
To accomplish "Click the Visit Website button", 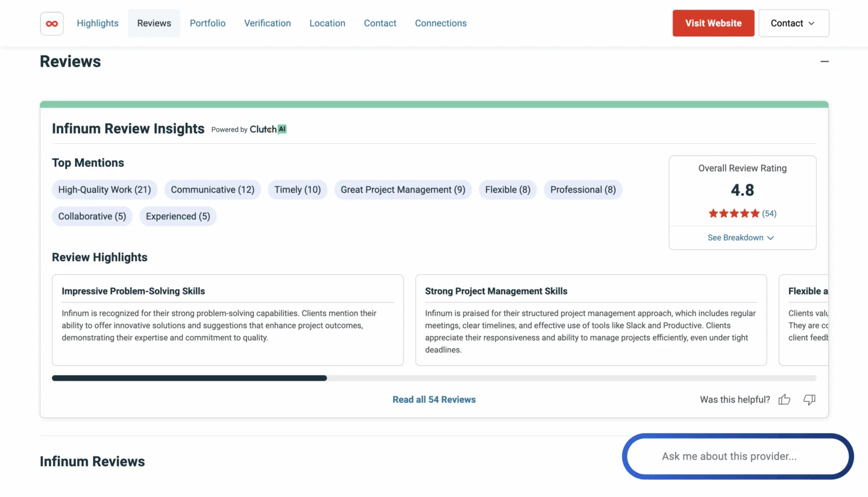I will [x=714, y=23].
